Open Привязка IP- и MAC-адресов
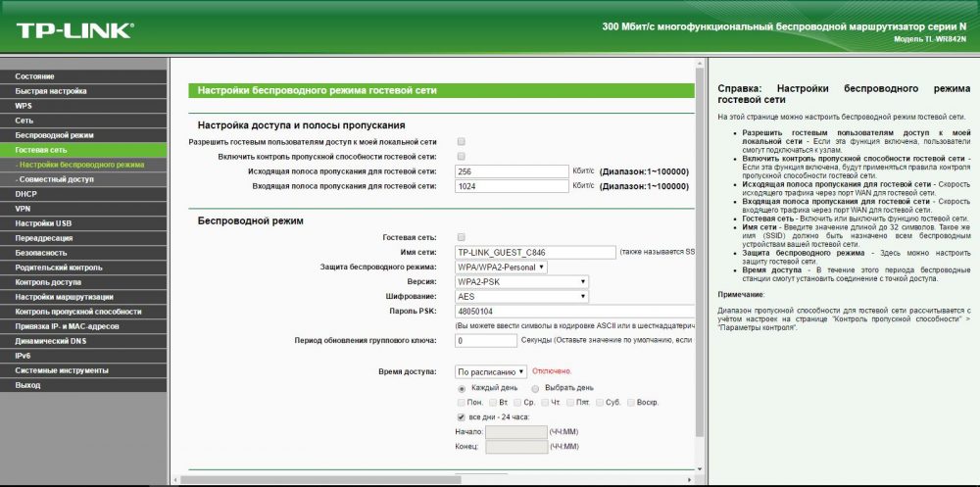Viewport: 980px width, 487px height. (83, 326)
